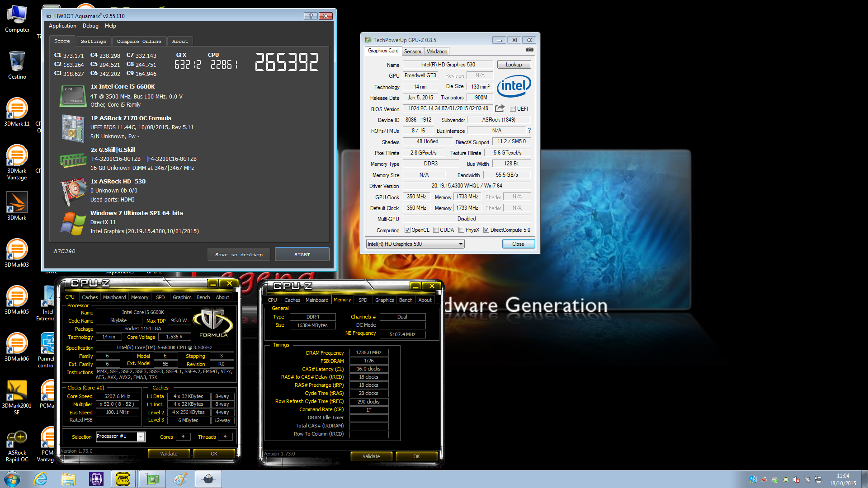Switch to the Sensors tab in GPU-Z

412,52
